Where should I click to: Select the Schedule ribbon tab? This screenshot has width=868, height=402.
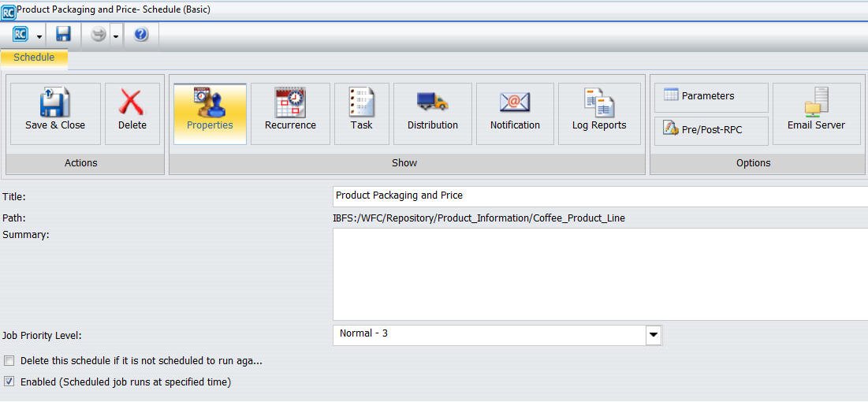tap(35, 58)
